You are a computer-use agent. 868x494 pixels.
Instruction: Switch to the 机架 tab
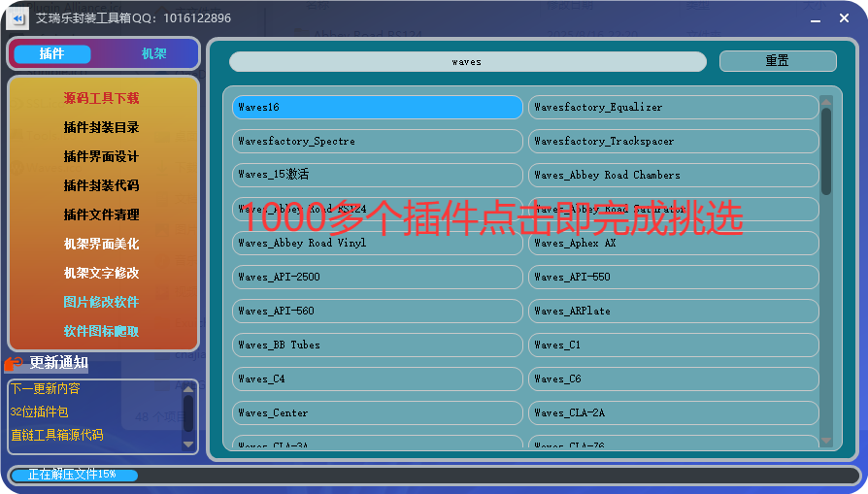[154, 53]
